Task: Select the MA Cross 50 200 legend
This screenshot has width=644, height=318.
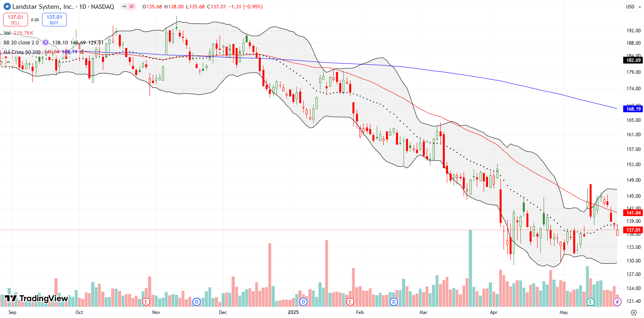Action: [x=22, y=52]
